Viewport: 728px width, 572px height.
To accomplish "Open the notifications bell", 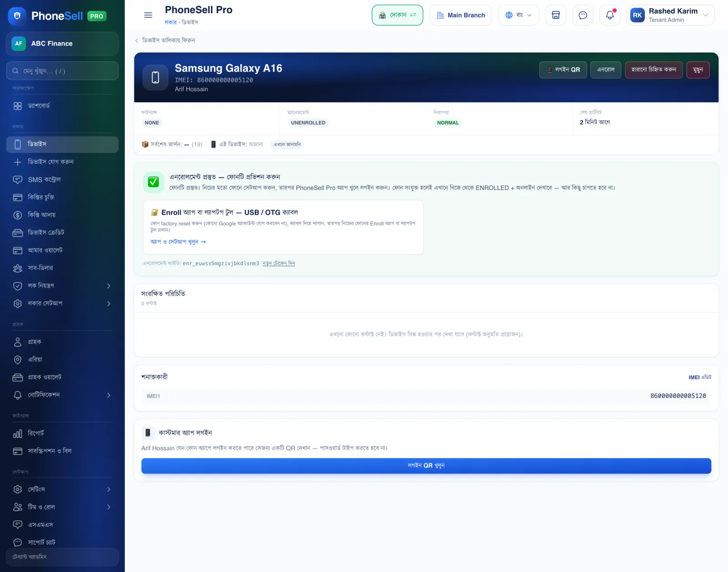I will [610, 15].
